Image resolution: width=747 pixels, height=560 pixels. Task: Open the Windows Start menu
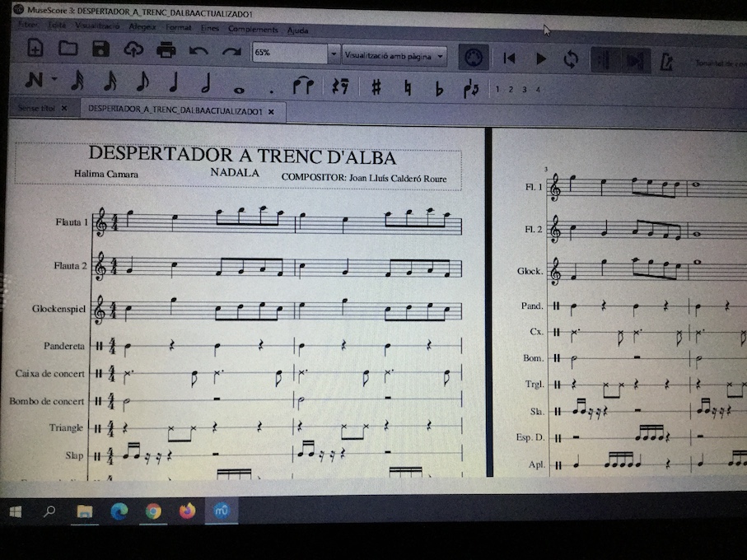click(x=16, y=512)
